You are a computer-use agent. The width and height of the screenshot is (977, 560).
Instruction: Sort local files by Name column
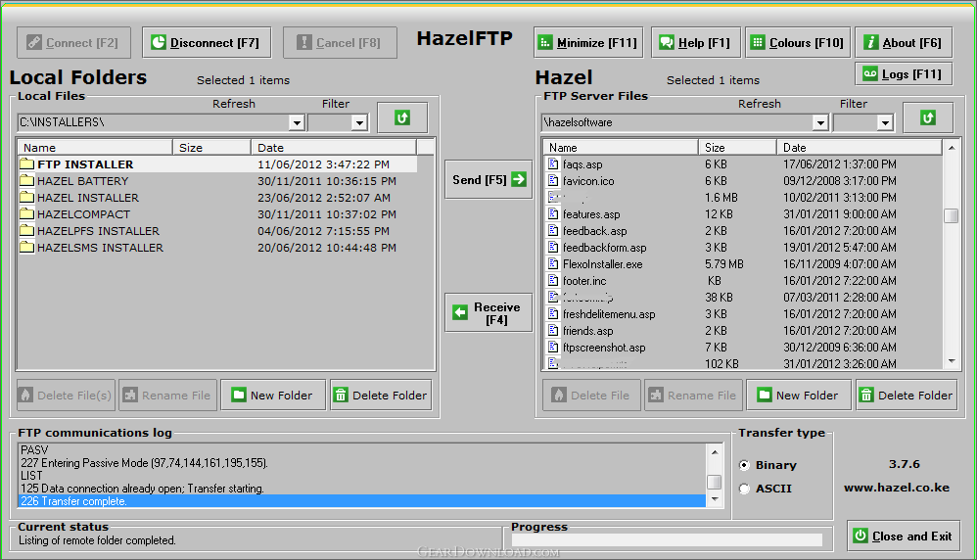[95, 148]
